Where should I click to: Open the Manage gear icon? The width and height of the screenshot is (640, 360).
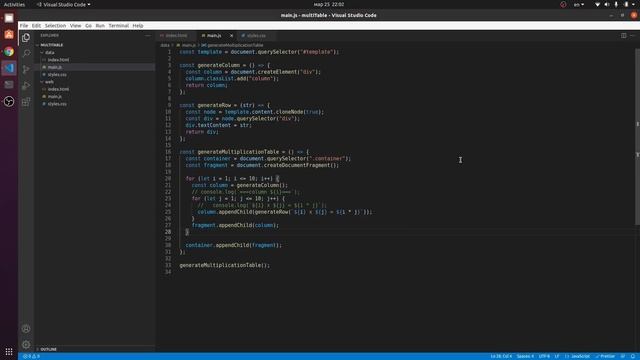point(26,345)
